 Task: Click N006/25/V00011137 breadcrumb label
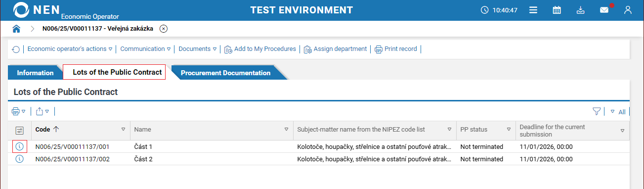tap(98, 29)
